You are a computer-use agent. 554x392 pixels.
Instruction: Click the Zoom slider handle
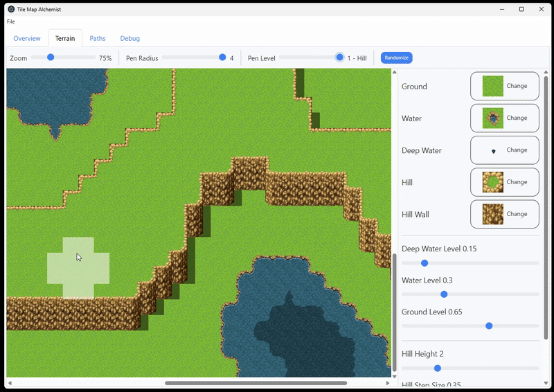pyautogui.click(x=51, y=57)
